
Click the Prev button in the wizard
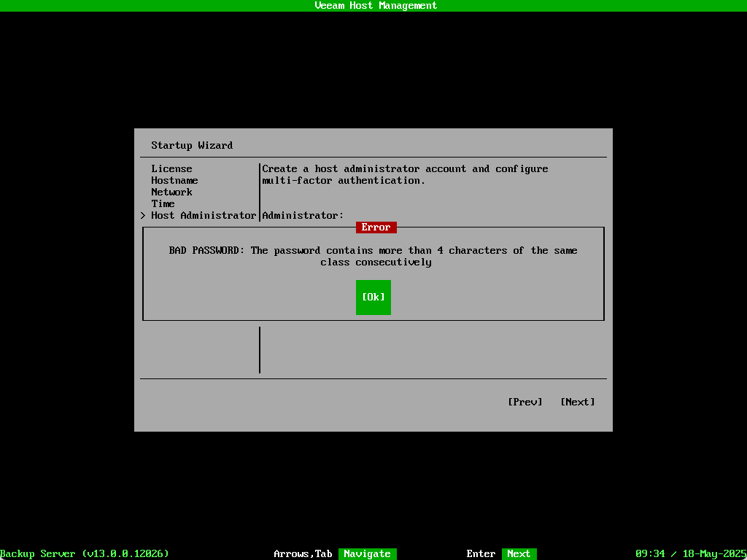[525, 402]
